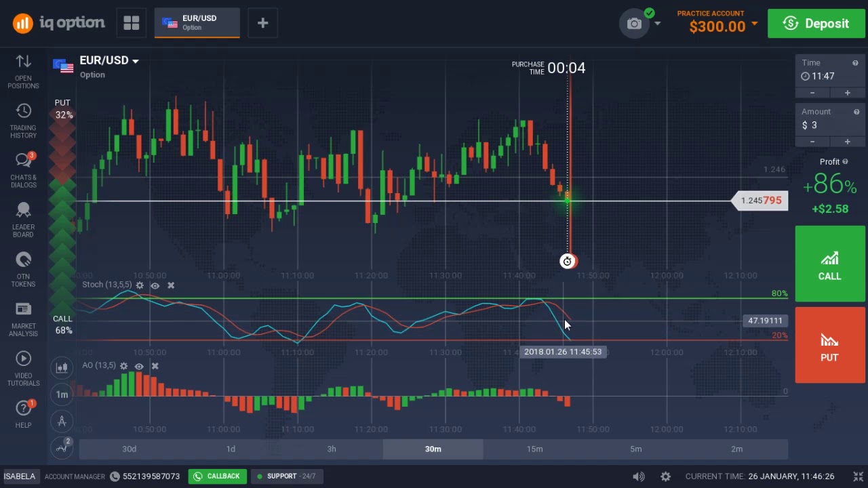Remove the Stoch indicator
This screenshot has height=488, width=868.
tap(171, 285)
